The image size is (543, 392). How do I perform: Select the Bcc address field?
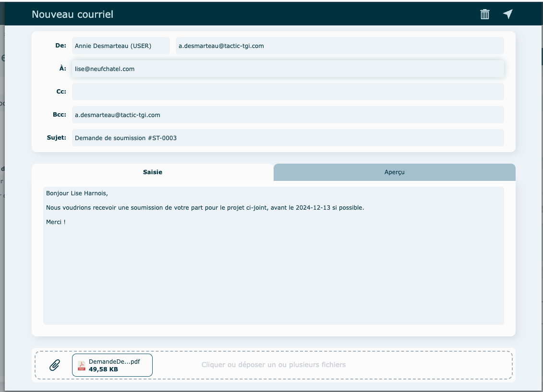(x=288, y=115)
